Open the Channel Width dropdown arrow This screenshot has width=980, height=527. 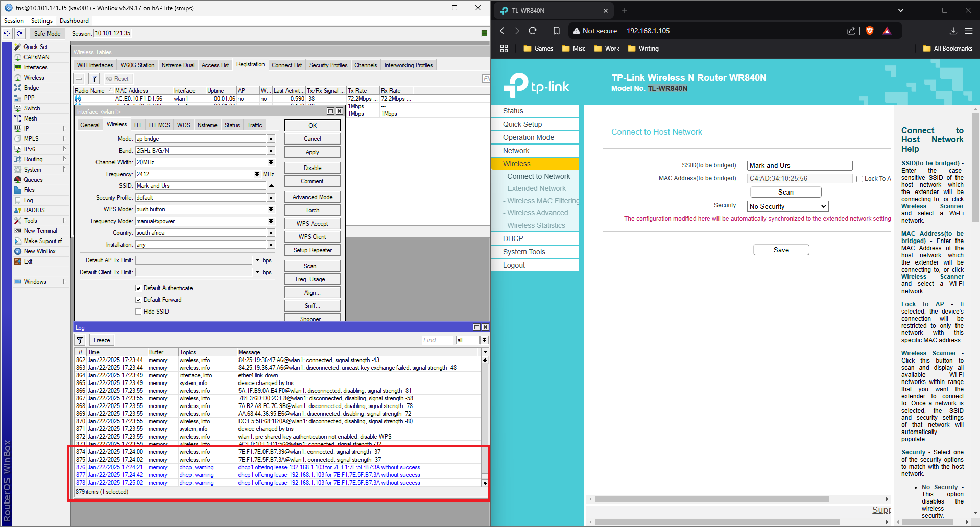coord(271,162)
